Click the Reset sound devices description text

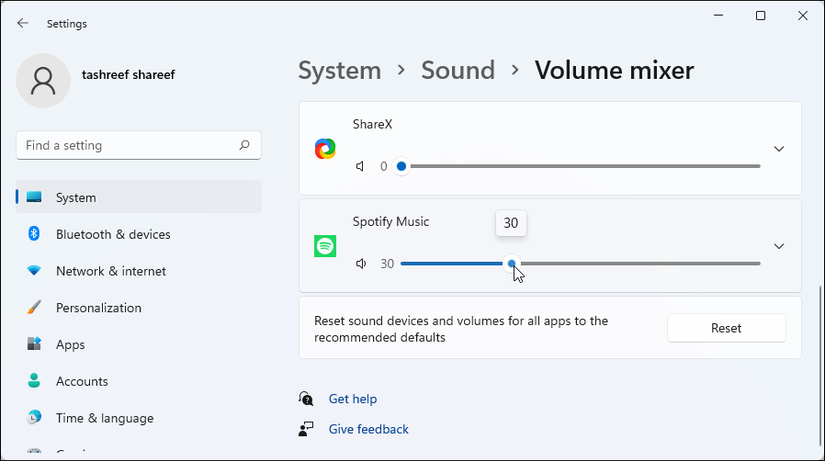point(461,329)
